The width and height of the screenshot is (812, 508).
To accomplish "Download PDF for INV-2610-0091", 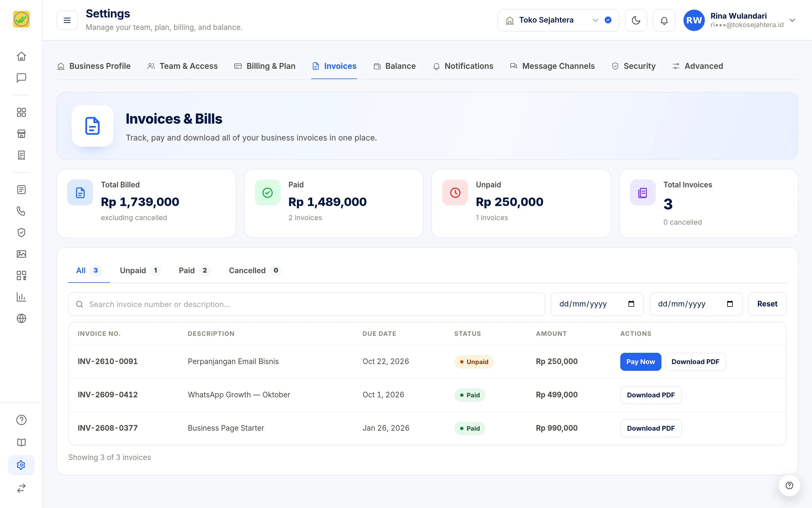I will 695,362.
